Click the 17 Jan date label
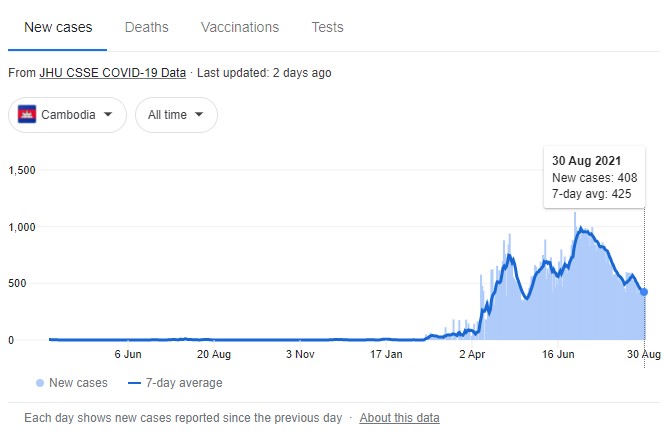 (x=386, y=354)
